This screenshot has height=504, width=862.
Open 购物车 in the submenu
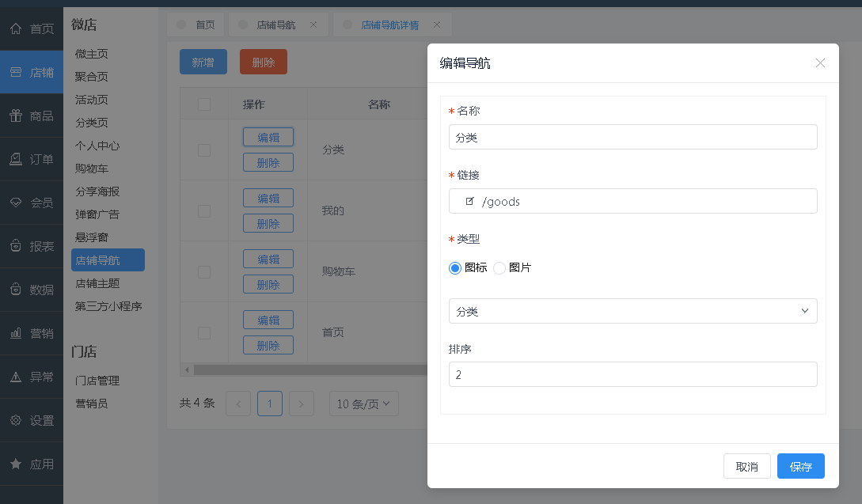tap(91, 169)
